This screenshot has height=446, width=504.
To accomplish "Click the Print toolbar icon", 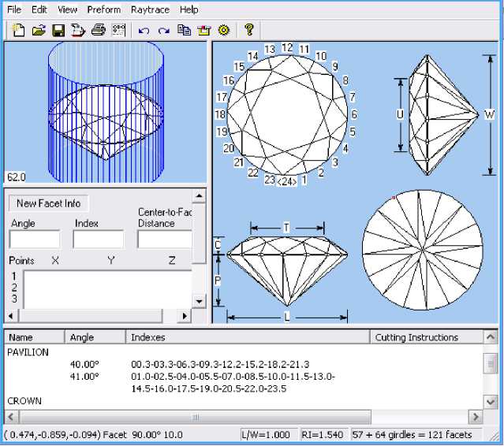I will pos(98,30).
